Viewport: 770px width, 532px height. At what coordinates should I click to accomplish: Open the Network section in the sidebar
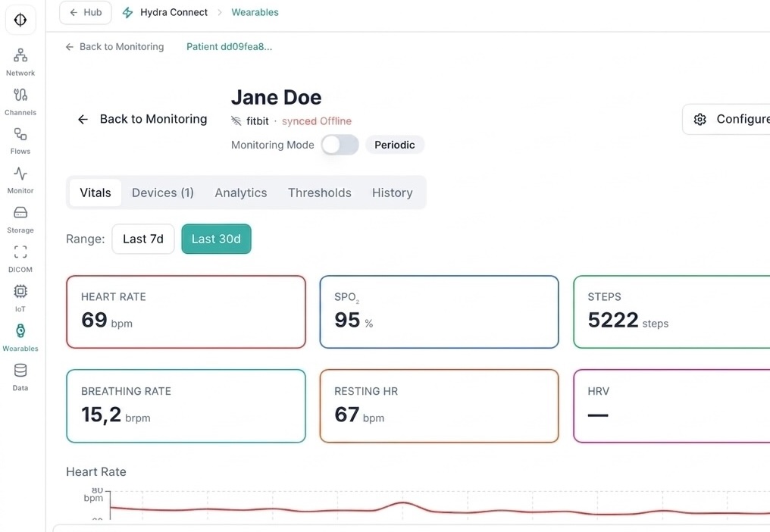coord(20,57)
